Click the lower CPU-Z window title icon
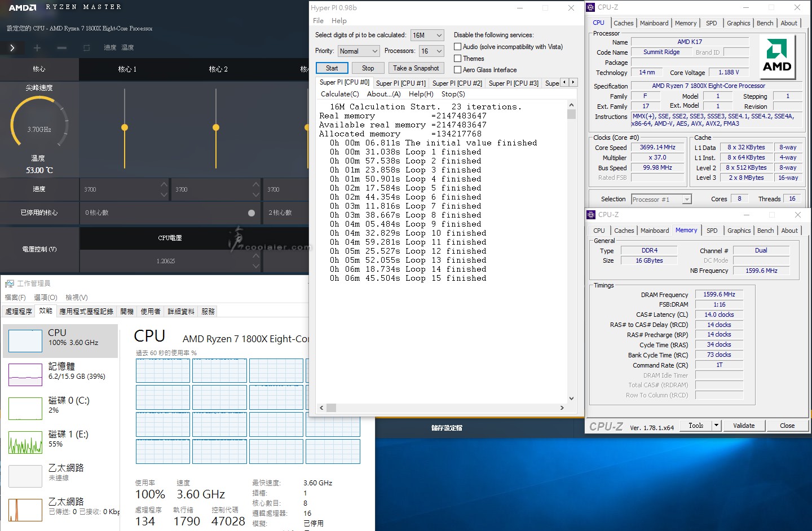 click(591, 215)
